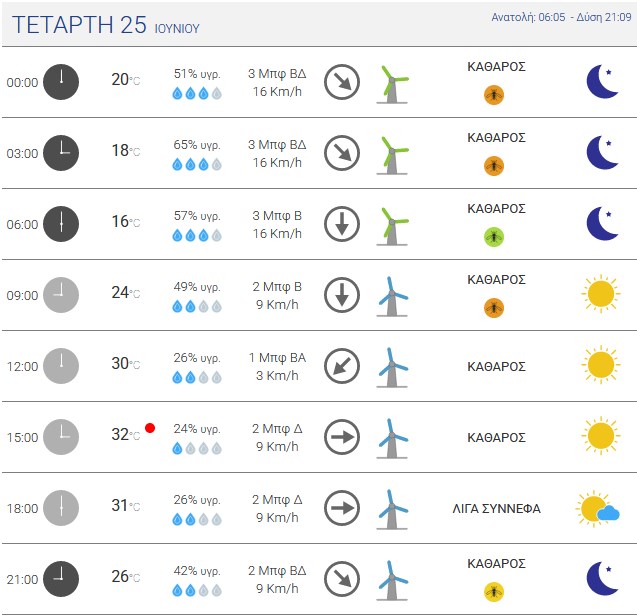This screenshot has width=637, height=616.
Task: Click the sun icon for 09:00
Action: click(x=601, y=293)
